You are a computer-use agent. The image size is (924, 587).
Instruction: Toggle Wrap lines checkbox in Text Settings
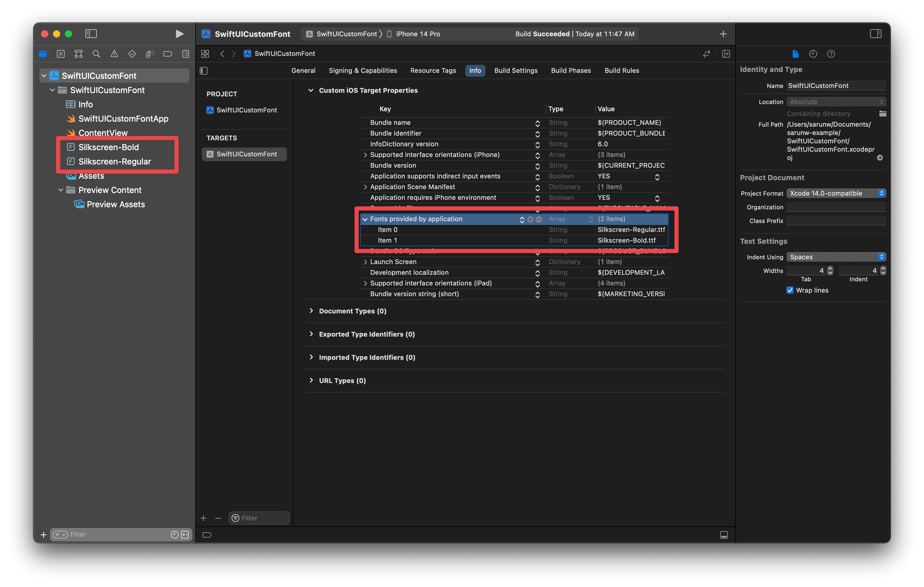click(x=790, y=290)
